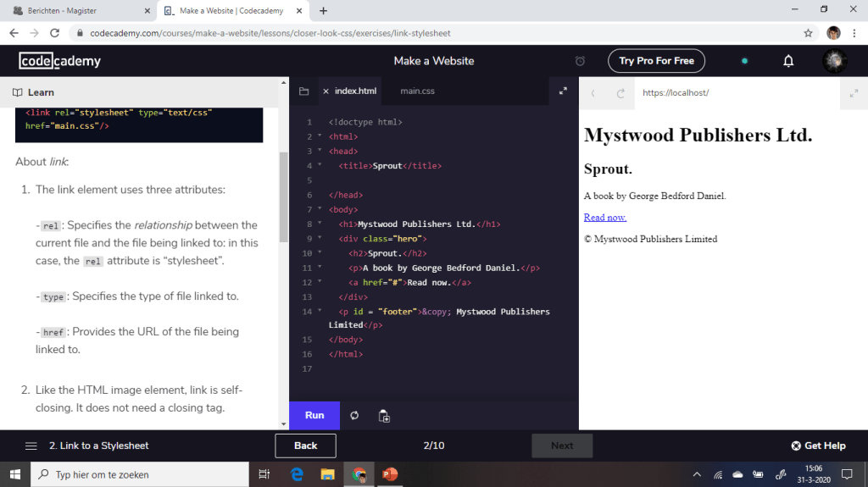This screenshot has width=868, height=487.
Task: Open the file explorer folder icon in editor
Action: coord(304,91)
